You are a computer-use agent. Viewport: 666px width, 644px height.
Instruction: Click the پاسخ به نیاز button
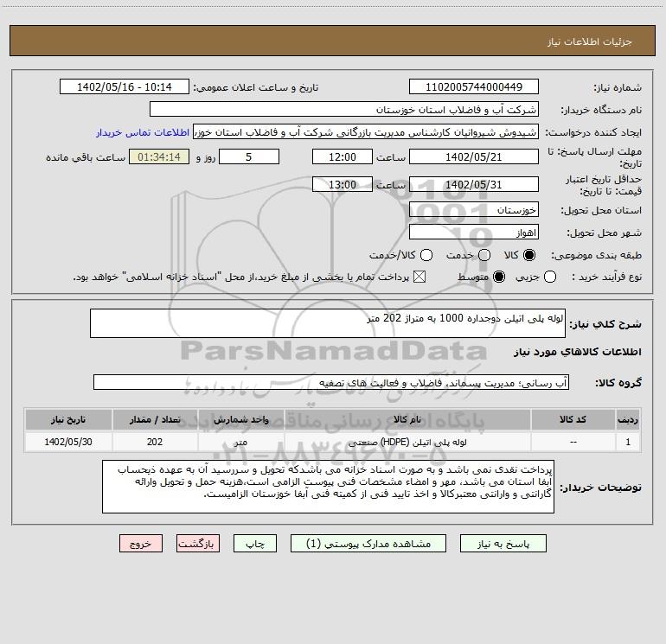tap(503, 544)
